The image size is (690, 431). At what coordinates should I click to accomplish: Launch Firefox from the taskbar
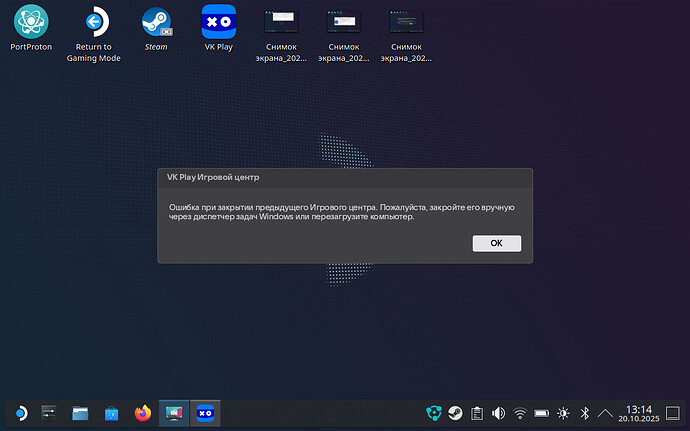pyautogui.click(x=142, y=412)
